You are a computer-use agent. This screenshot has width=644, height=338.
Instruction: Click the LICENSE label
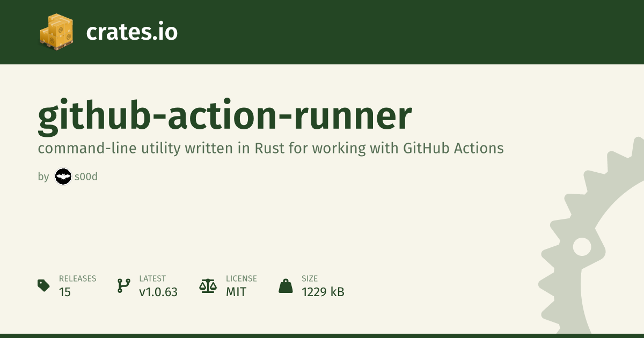click(241, 278)
